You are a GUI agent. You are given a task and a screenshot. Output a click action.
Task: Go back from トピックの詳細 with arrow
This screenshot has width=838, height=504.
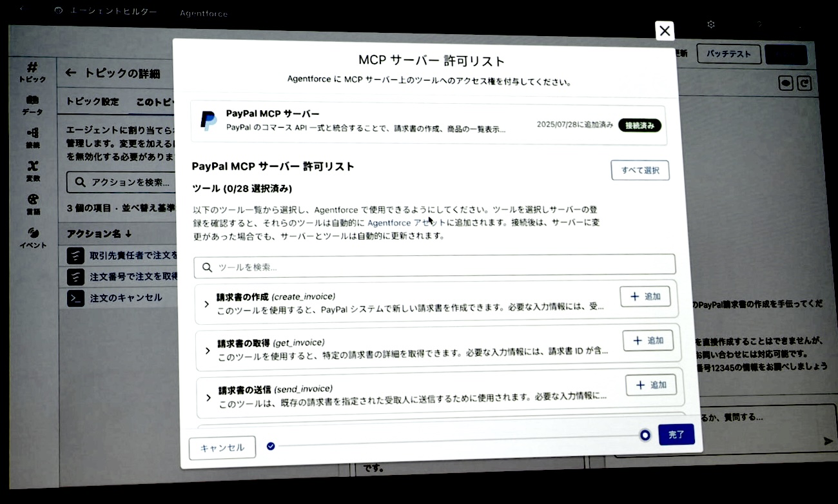pyautogui.click(x=72, y=73)
